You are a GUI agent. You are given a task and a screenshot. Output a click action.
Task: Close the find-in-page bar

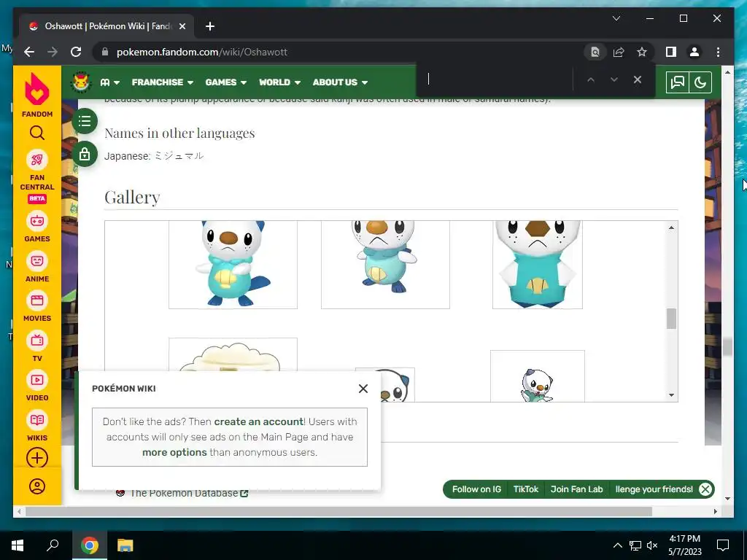click(638, 79)
